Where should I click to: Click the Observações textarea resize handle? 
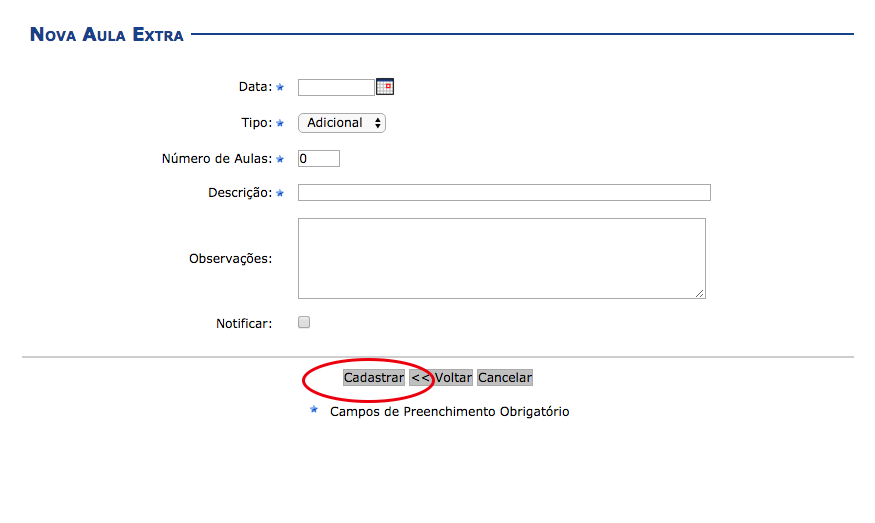pos(700,293)
